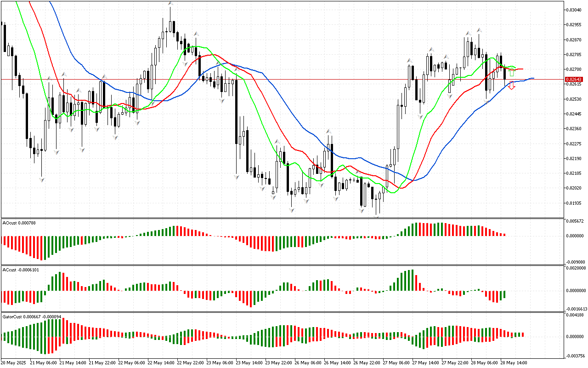Click the green up arrow signal marker
This screenshot has width=588, height=368.
click(512, 73)
